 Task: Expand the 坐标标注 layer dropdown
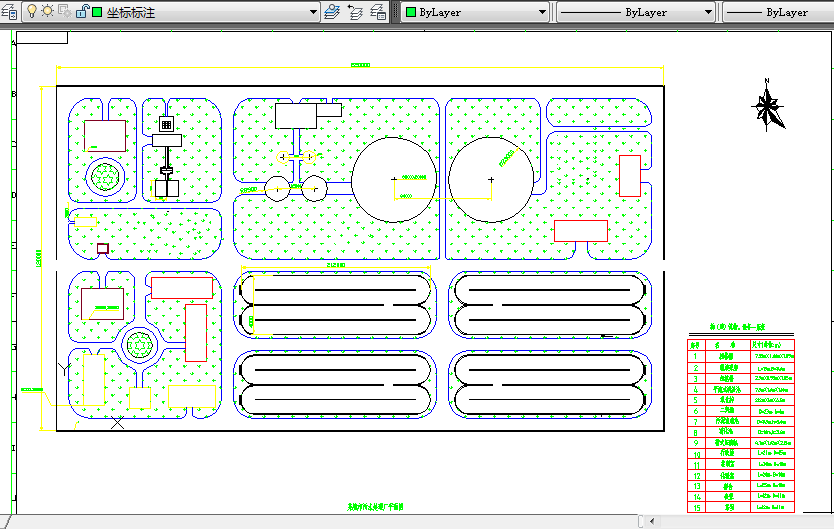coord(312,13)
